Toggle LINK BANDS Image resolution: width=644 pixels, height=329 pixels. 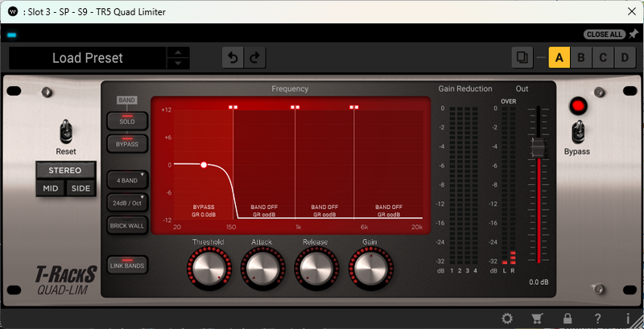(x=127, y=265)
